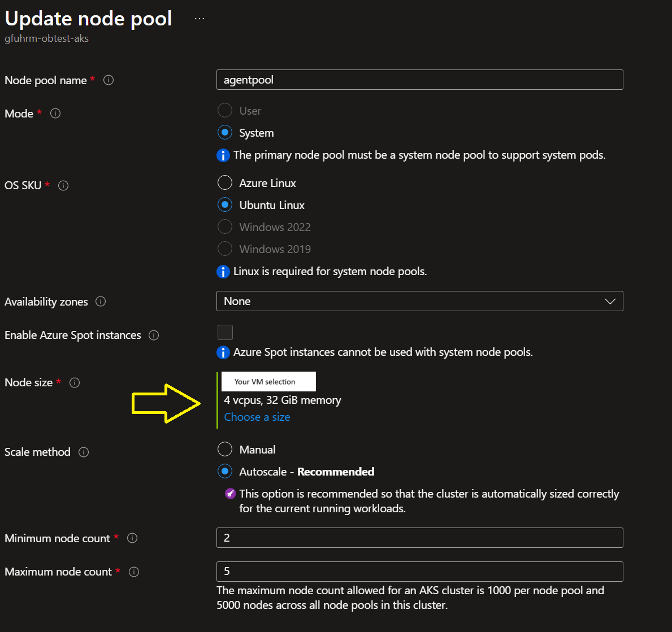This screenshot has width=672, height=632.
Task: Select Ubuntu Linux radio button
Action: pyautogui.click(x=225, y=204)
